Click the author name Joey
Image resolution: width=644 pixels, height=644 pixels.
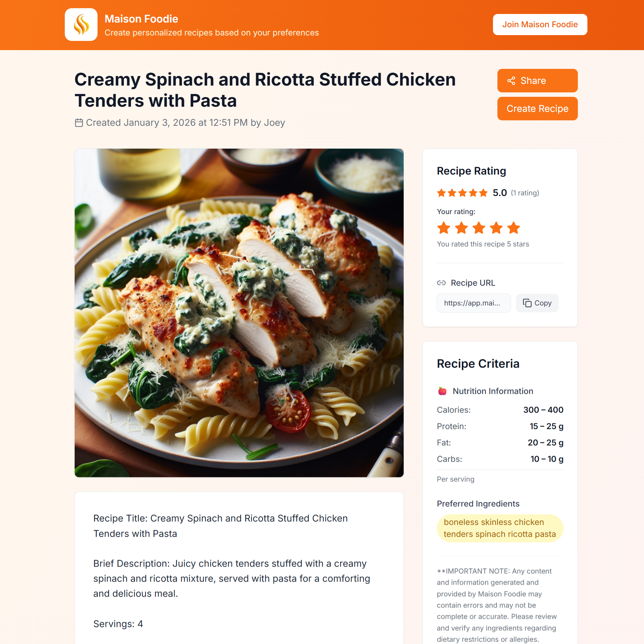pyautogui.click(x=274, y=122)
